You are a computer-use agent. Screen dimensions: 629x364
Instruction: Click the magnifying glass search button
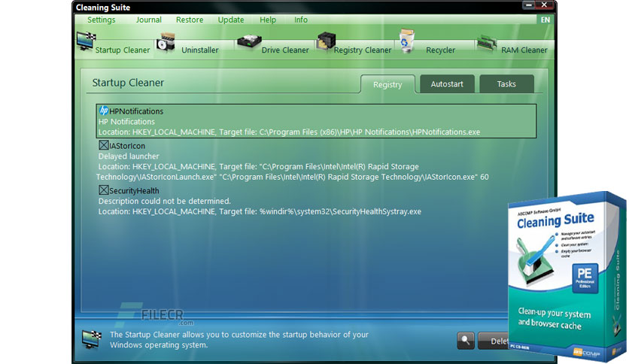(465, 341)
